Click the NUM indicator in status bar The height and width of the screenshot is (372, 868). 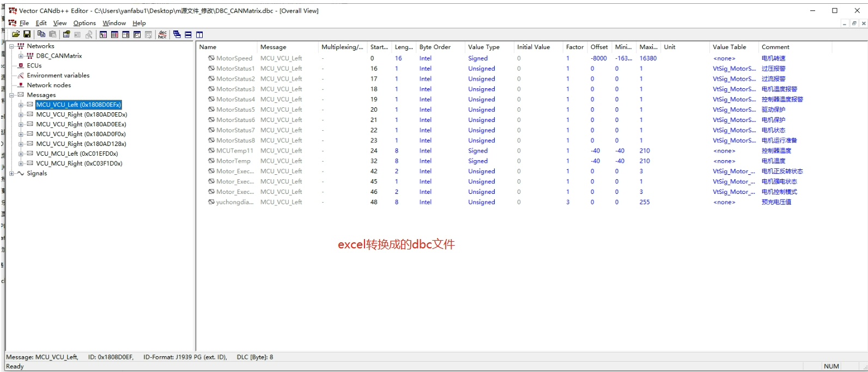tap(831, 366)
